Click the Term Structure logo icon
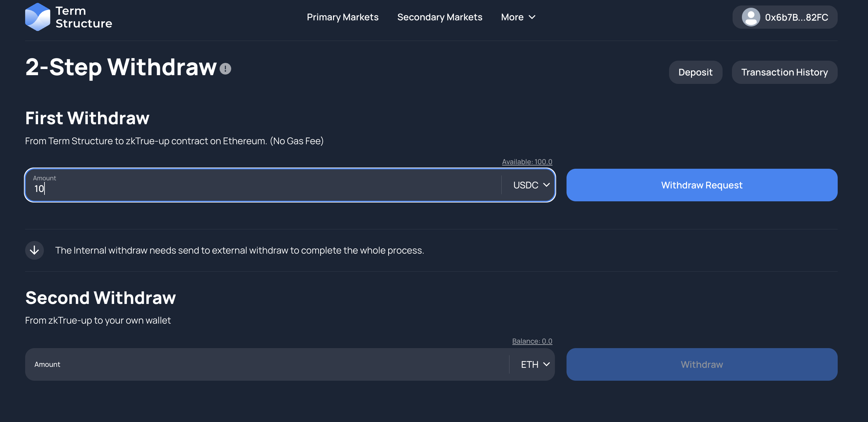868x422 pixels. pyautogui.click(x=37, y=17)
